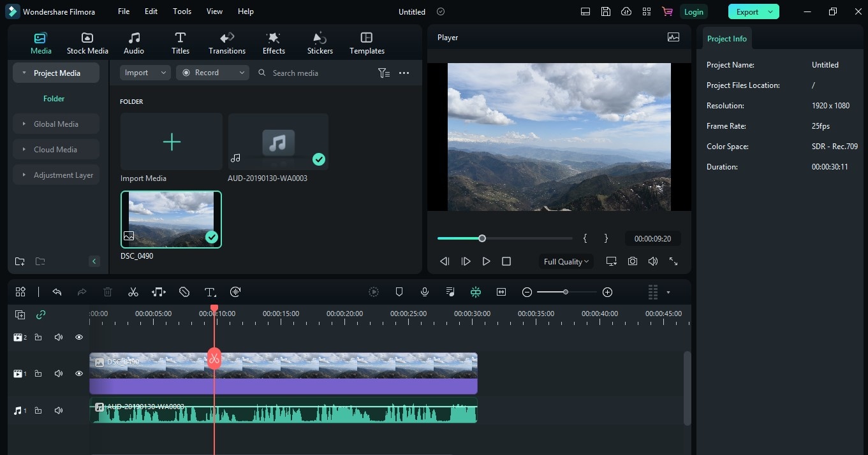Lock video track 1
868x455 pixels.
pos(38,373)
